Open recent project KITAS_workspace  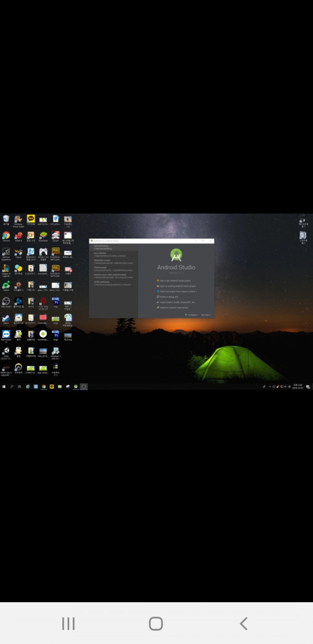[114, 283]
